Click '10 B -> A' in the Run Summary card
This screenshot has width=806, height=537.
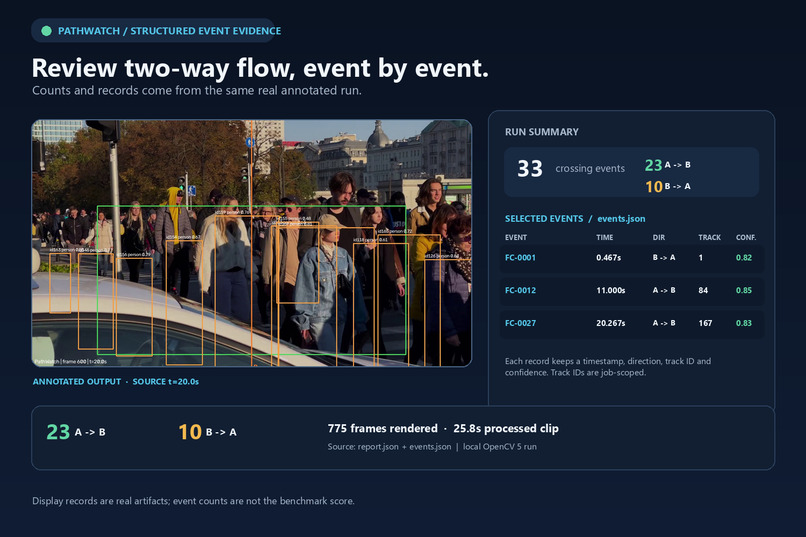(x=668, y=187)
